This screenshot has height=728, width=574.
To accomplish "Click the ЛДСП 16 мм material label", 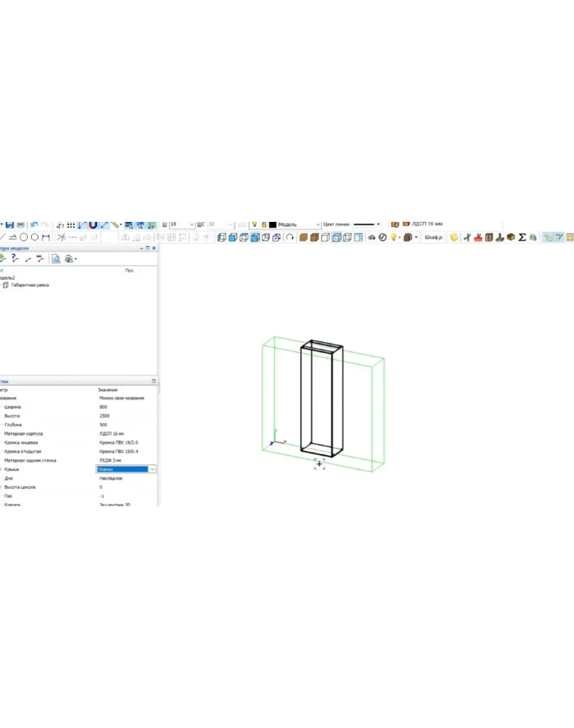I will point(427,224).
